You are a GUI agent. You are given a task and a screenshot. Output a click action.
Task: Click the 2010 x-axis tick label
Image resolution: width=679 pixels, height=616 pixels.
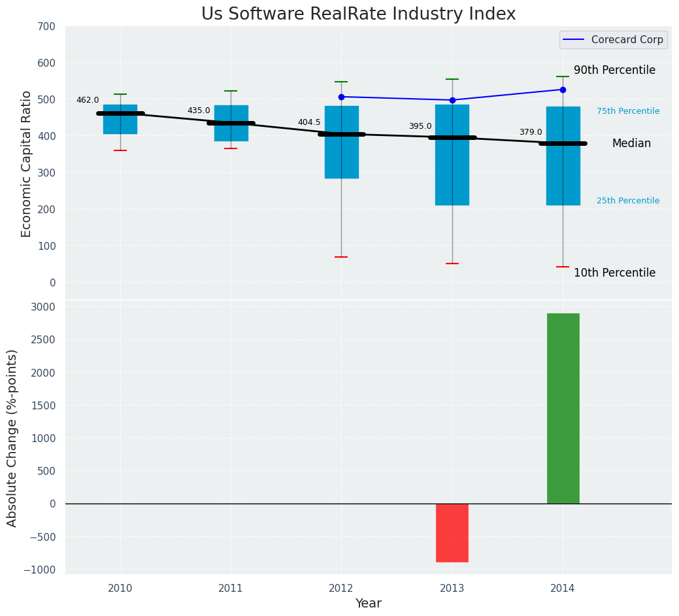[120, 589]
